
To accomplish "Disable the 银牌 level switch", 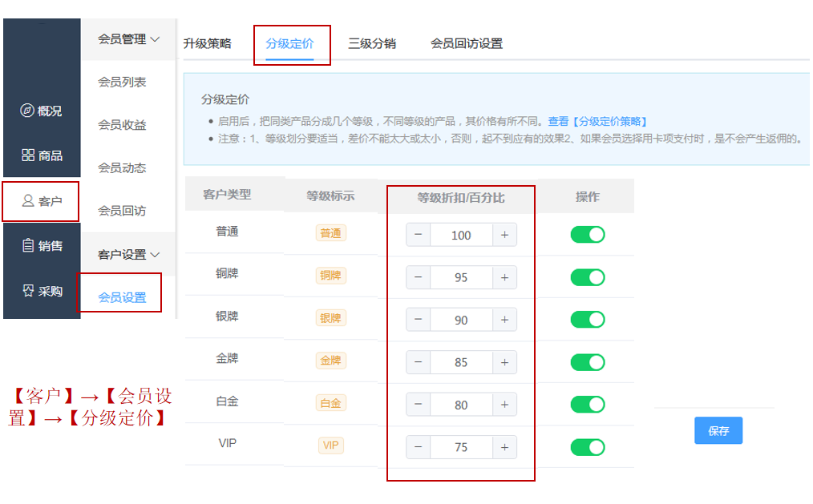I will coord(588,320).
